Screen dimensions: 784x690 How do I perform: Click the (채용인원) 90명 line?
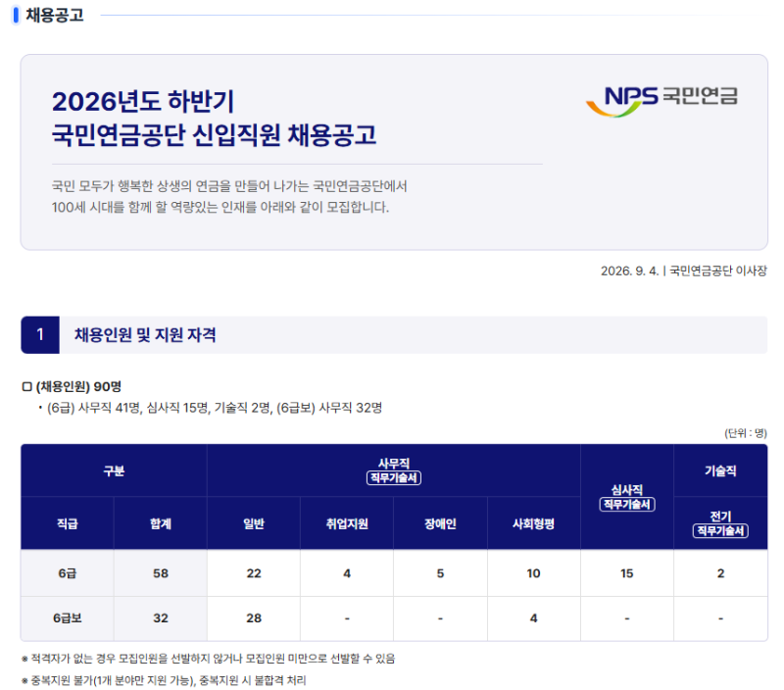[72, 386]
